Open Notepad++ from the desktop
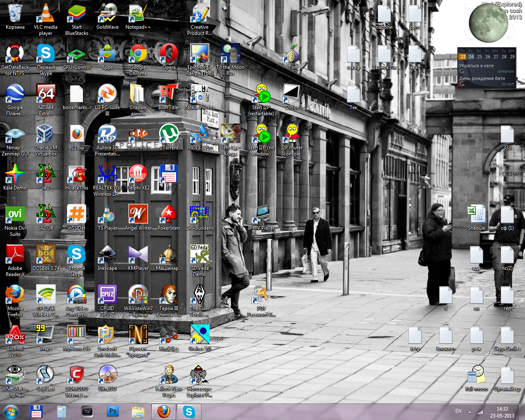Screen dimensions: 525x420 click(138, 17)
